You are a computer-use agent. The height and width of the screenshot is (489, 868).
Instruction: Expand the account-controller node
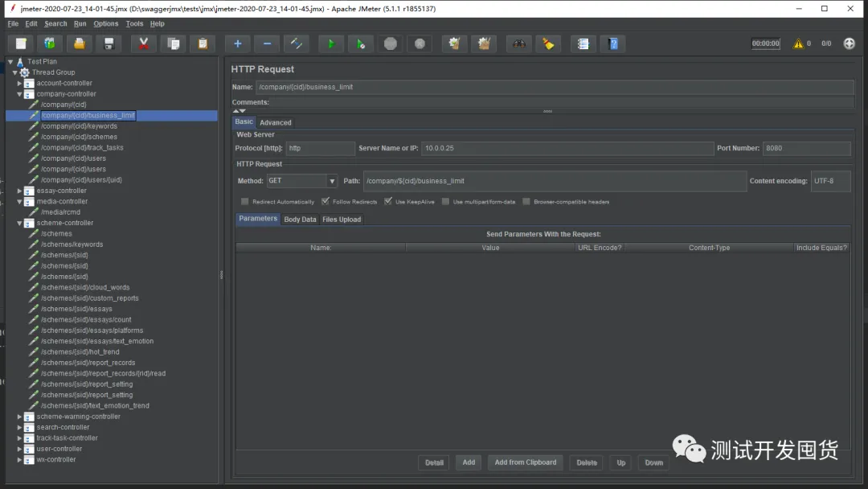pos(19,83)
